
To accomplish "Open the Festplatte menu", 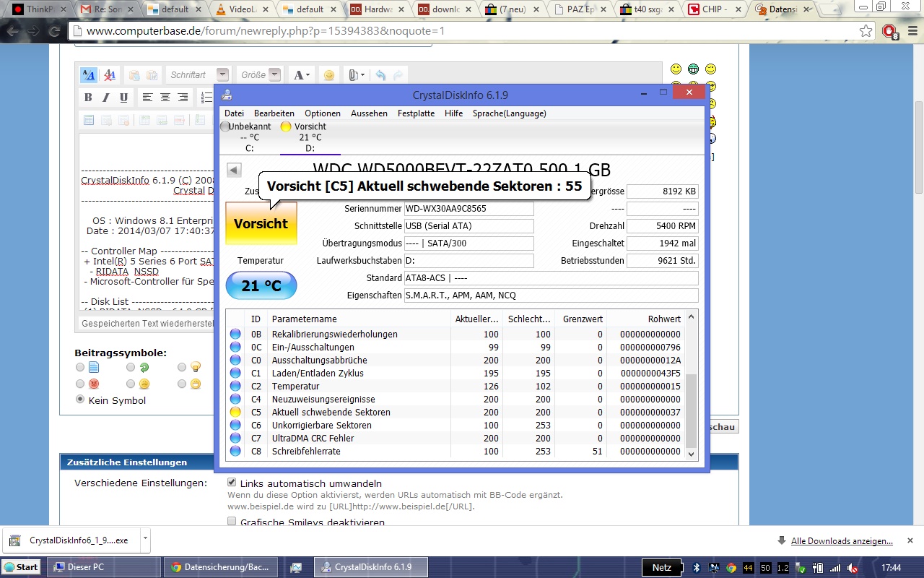I will pyautogui.click(x=416, y=113).
